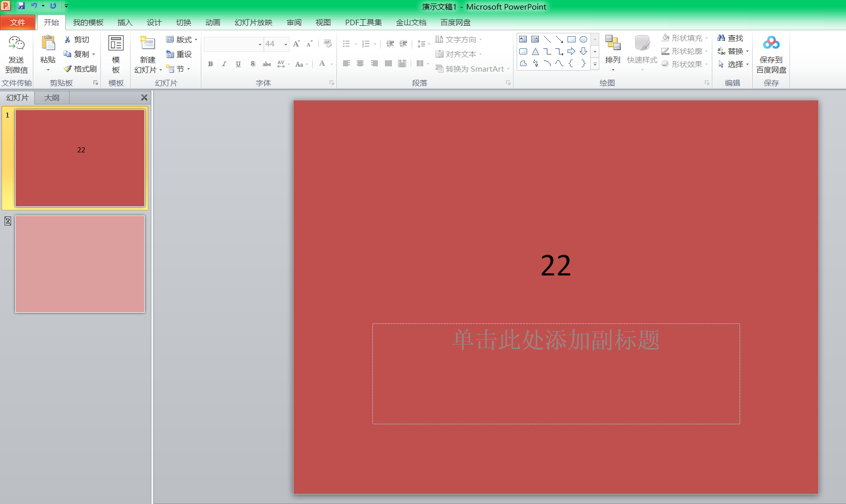Add a new slide with 新建幻灯片 icon
This screenshot has height=504, width=846.
(147, 43)
